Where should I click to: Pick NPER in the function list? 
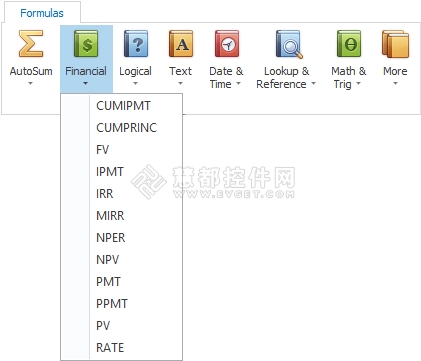(121, 238)
